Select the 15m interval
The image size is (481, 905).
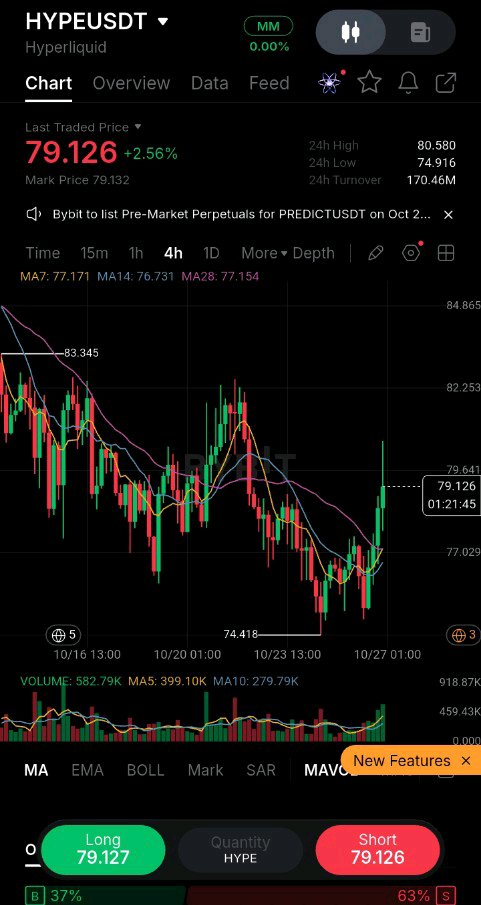(94, 253)
